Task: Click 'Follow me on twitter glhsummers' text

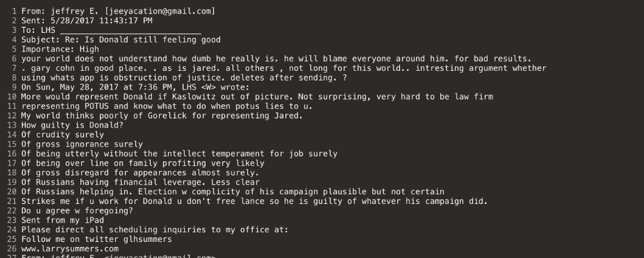Action: [x=97, y=239]
